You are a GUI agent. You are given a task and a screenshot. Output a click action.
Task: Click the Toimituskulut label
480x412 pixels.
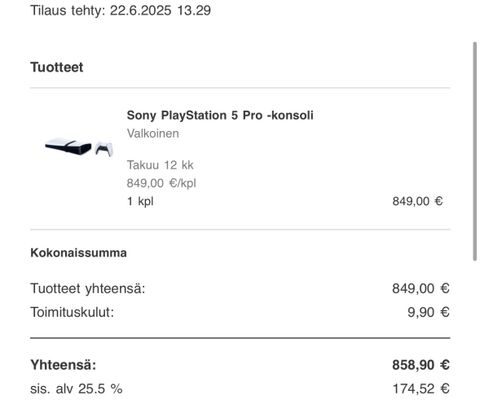click(x=72, y=312)
